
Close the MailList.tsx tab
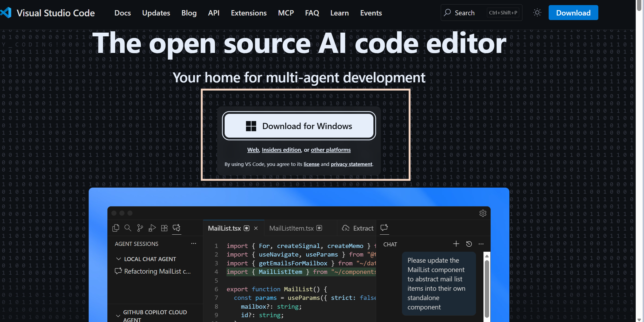(256, 228)
